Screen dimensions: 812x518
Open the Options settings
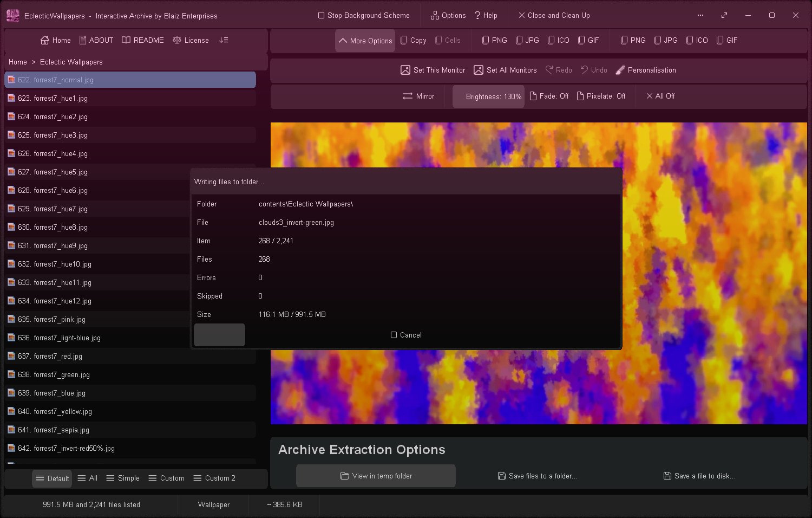(x=448, y=16)
